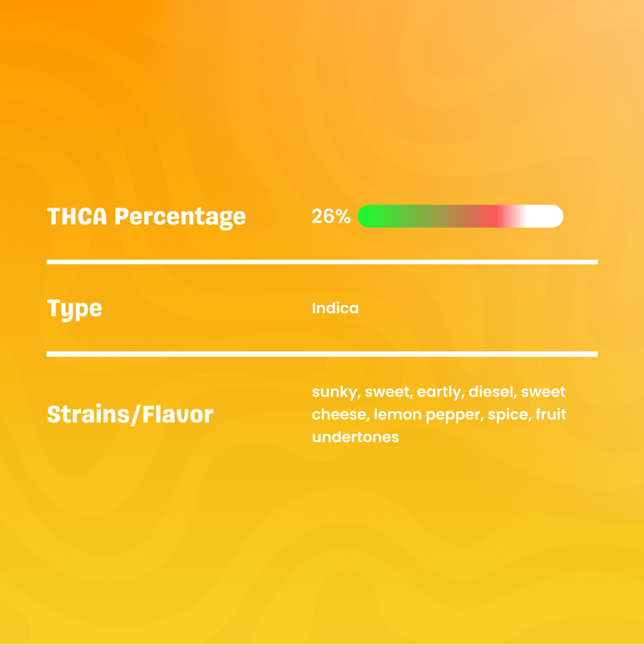The image size is (644, 645).
Task: Click the "sweet" following diesel
Action: pos(543,391)
